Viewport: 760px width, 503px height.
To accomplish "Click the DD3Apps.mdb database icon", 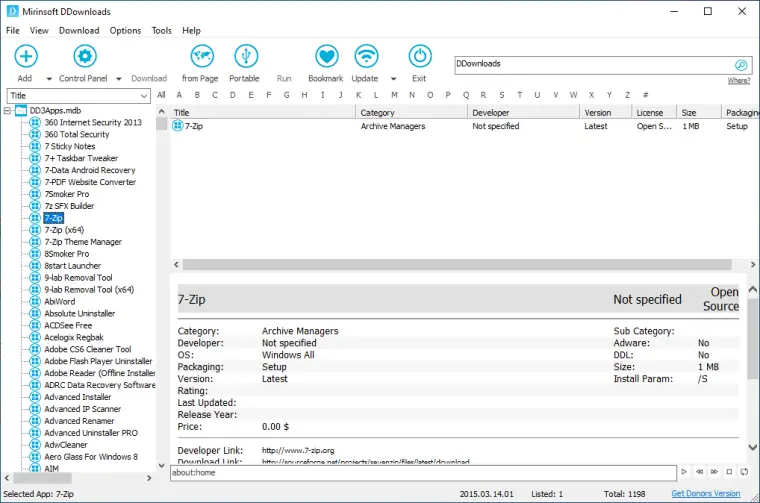I will (21, 110).
